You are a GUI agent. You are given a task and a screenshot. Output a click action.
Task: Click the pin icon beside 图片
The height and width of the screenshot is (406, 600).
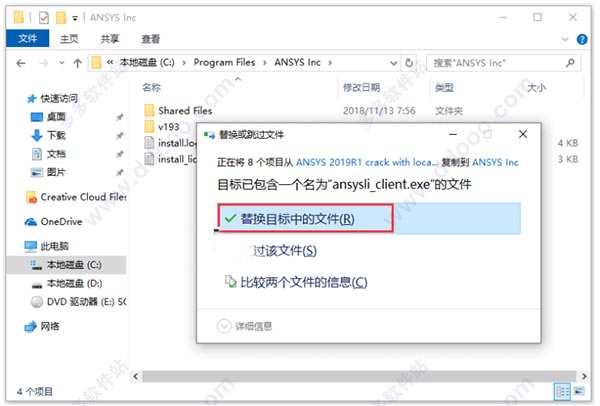click(120, 173)
